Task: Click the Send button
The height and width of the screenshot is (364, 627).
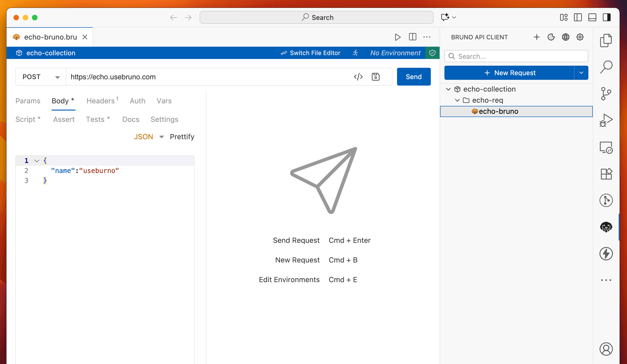Action: click(413, 77)
